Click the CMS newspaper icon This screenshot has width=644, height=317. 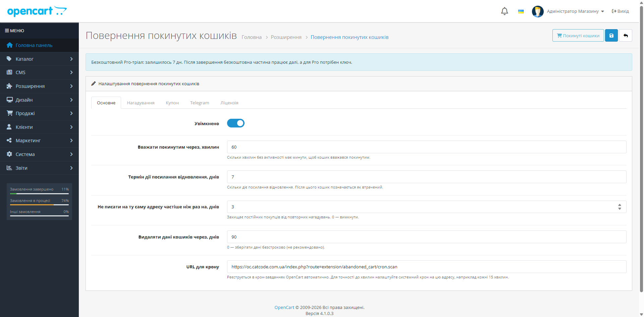coord(9,72)
